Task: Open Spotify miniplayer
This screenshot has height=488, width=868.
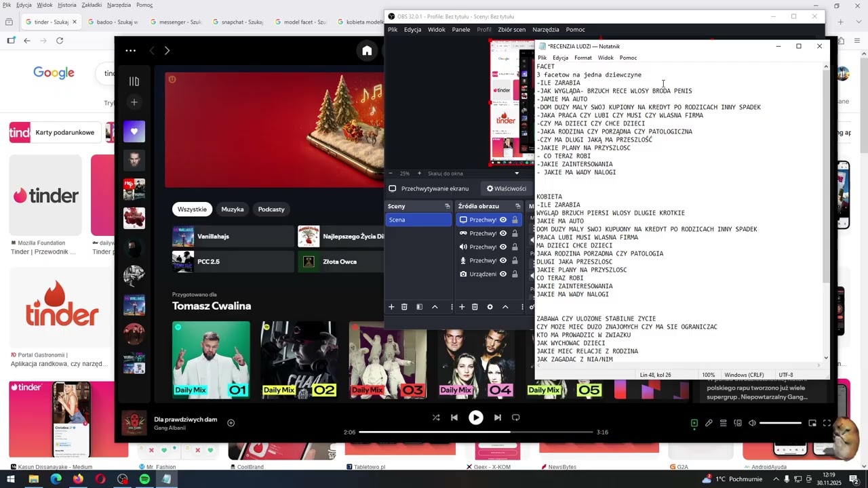Action: tap(812, 423)
